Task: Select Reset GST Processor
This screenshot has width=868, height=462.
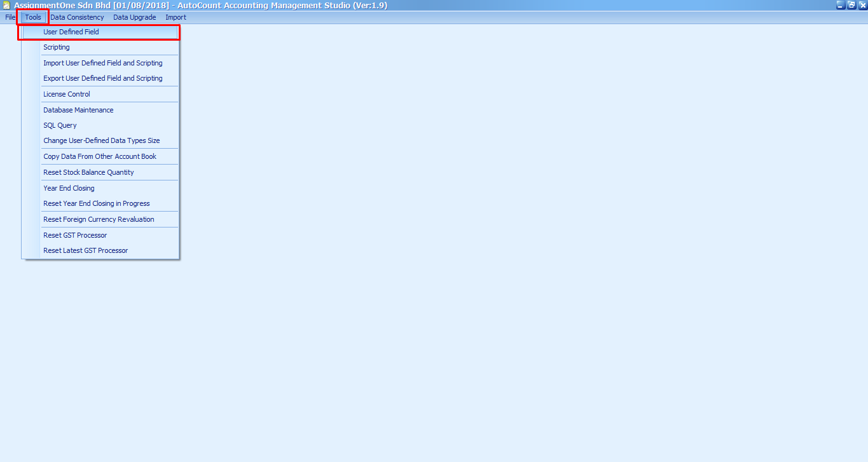Action: coord(100,235)
